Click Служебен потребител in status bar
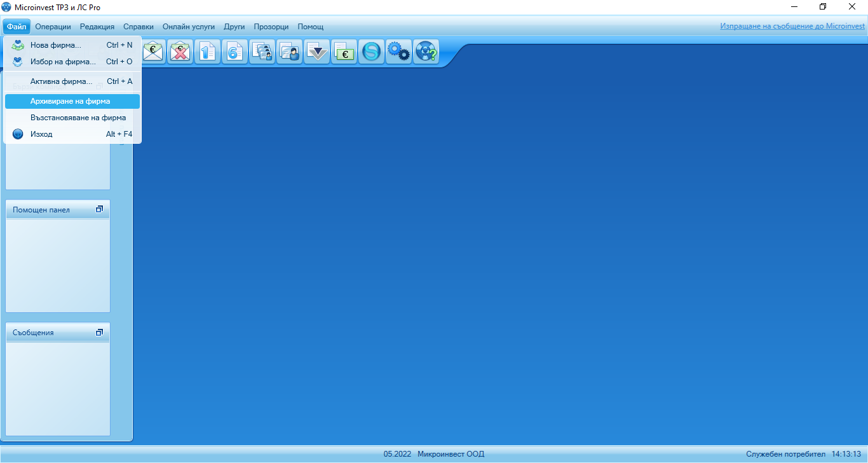 [x=785, y=454]
